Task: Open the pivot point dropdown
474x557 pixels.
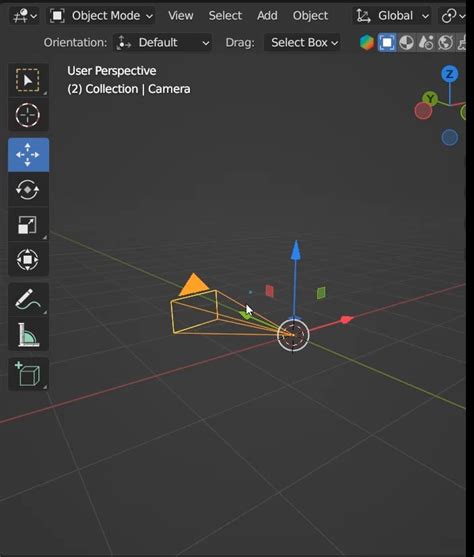Action: click(x=453, y=16)
